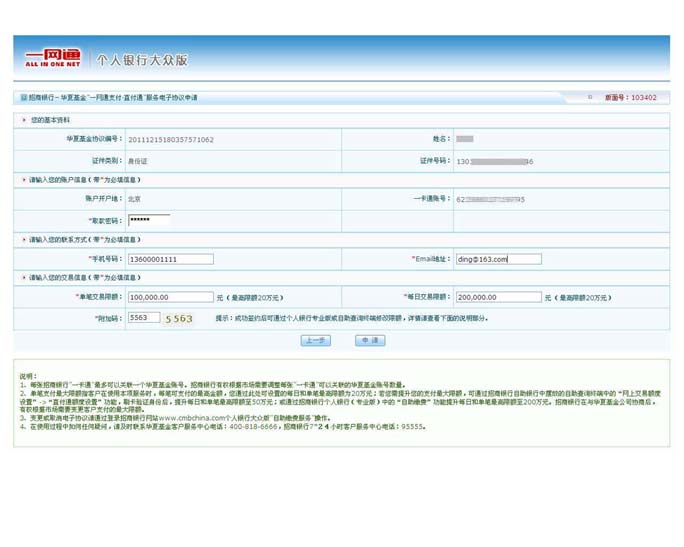Click the small icon left of 页面号

pos(590,97)
